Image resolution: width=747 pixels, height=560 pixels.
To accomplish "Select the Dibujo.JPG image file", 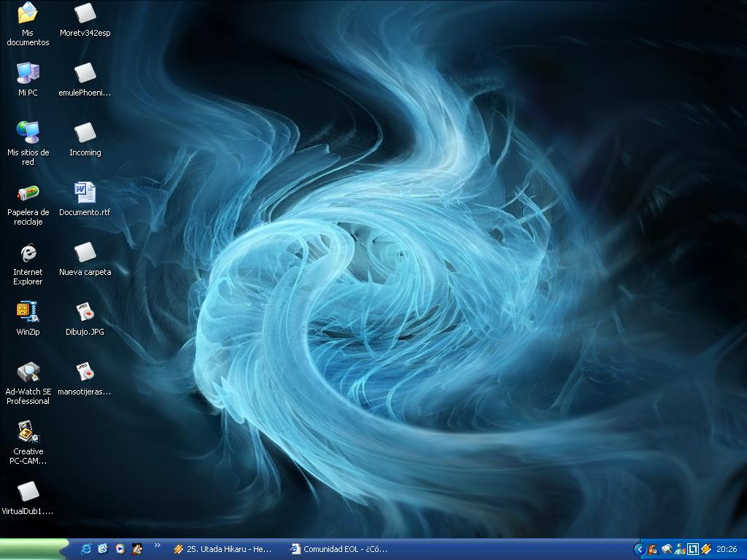I will 85,312.
